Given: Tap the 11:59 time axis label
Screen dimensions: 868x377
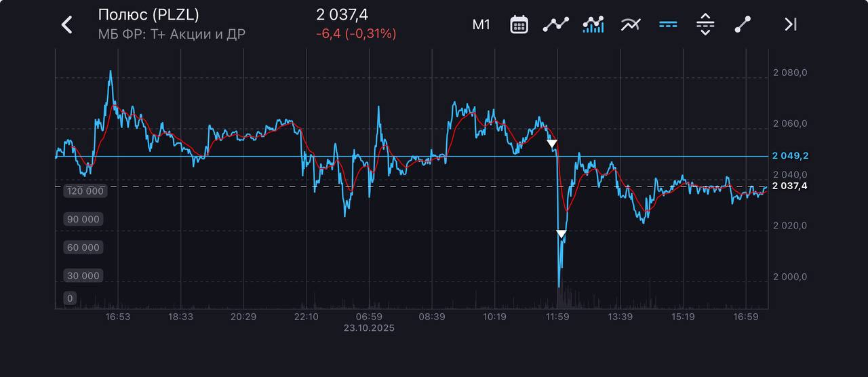Looking at the screenshot, I should (x=557, y=317).
